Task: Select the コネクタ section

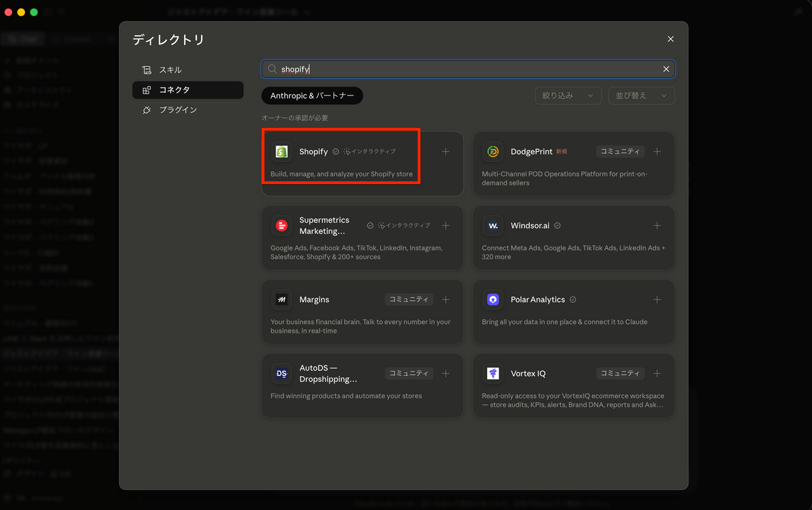Action: [187, 90]
